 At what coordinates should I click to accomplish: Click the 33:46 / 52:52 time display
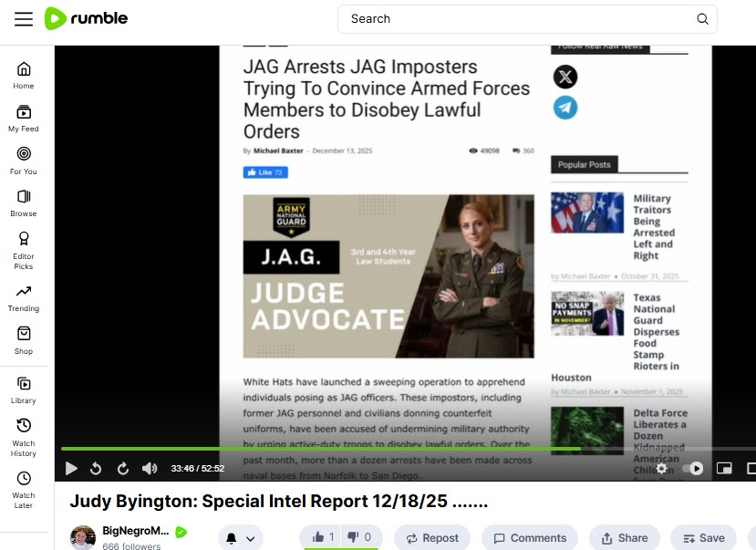(x=198, y=468)
